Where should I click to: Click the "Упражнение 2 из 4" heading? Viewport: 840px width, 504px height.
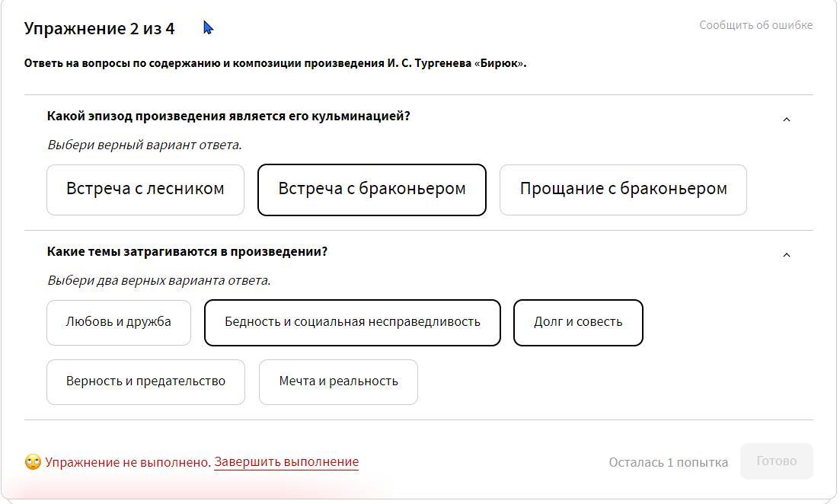click(x=99, y=29)
